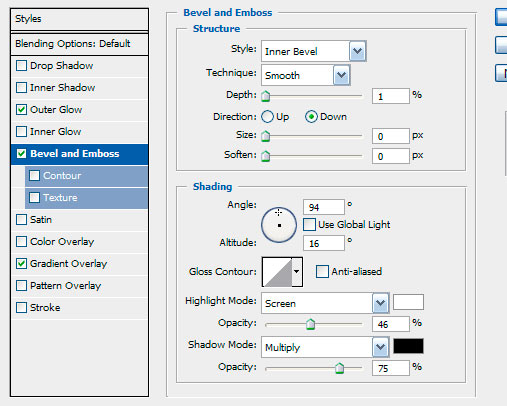
Task: Tick the Contour sub-option checkbox
Action: tap(34, 175)
